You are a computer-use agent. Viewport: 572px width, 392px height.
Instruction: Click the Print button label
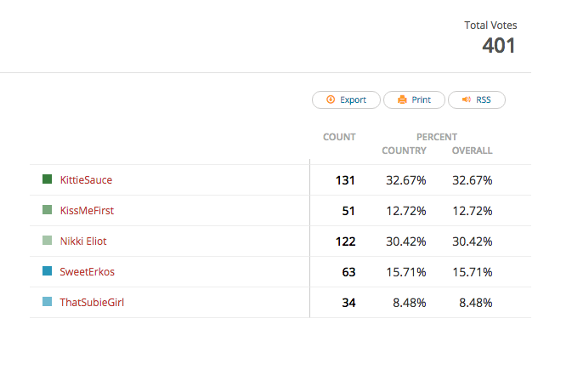coord(422,99)
